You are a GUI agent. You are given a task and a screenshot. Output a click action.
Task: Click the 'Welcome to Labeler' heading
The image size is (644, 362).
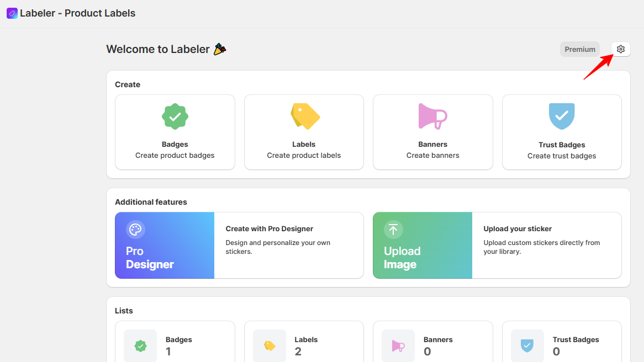coord(158,49)
